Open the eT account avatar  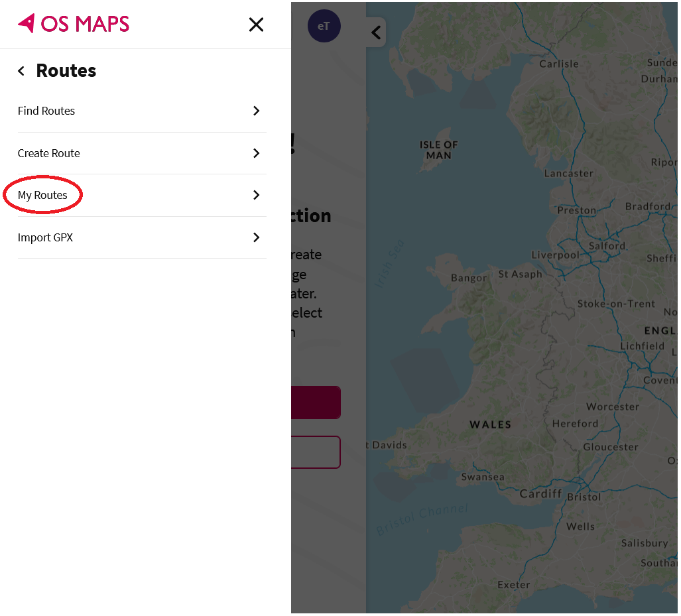pyautogui.click(x=324, y=26)
